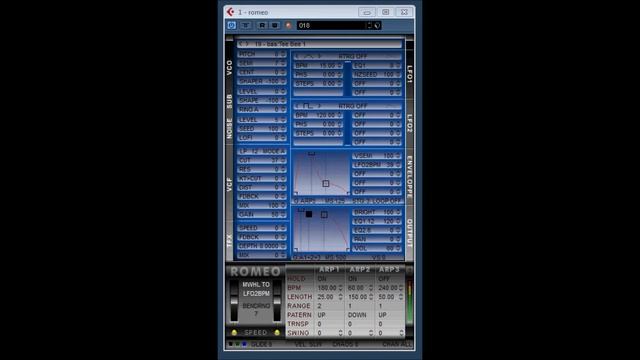Click the OUTPUT BRIGHT stepper
Viewport: 640px width, 360px height.
(398, 212)
